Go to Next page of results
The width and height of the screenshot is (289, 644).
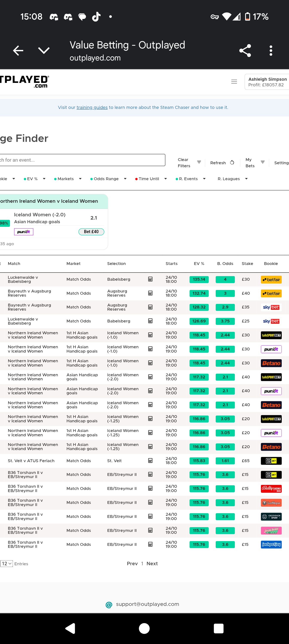[x=152, y=563]
